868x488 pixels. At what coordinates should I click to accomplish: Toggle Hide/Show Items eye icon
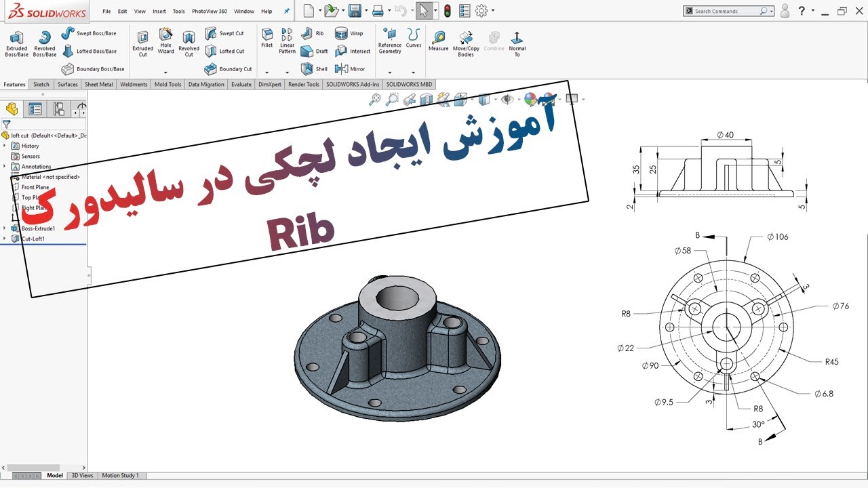click(506, 100)
